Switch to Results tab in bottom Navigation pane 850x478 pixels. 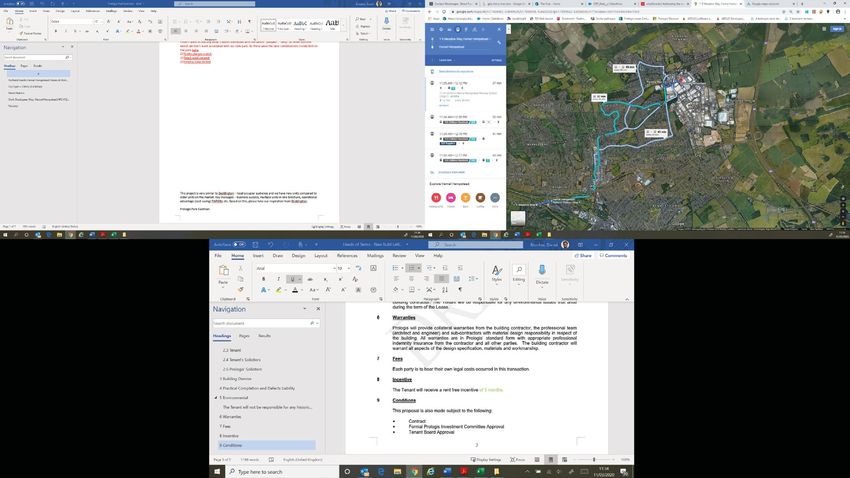pos(264,336)
